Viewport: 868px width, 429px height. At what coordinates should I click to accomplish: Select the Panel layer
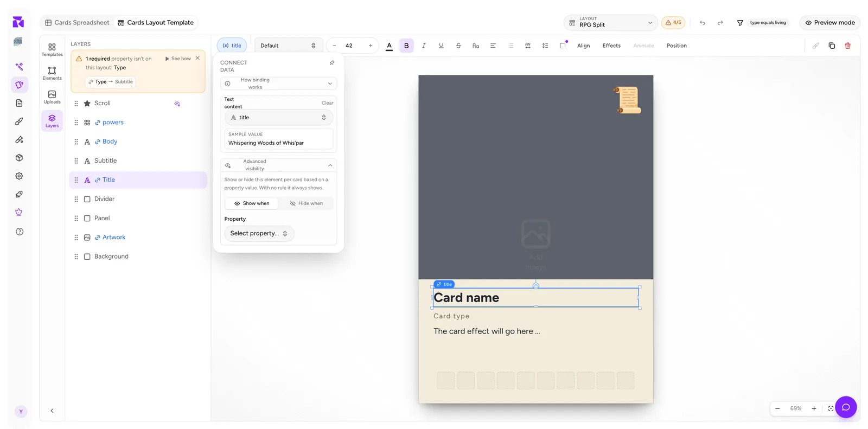pyautogui.click(x=138, y=218)
